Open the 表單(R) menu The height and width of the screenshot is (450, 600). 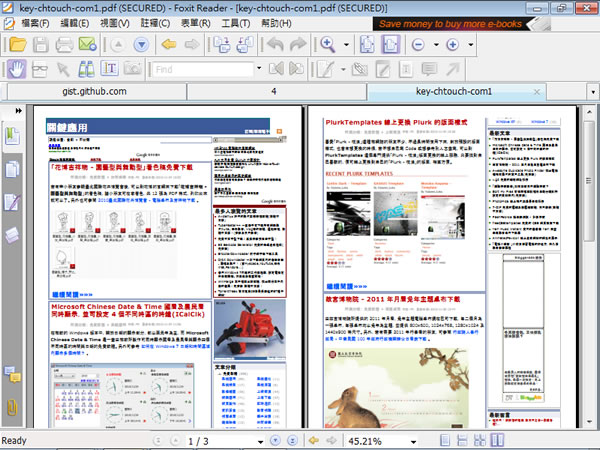[x=196, y=23]
